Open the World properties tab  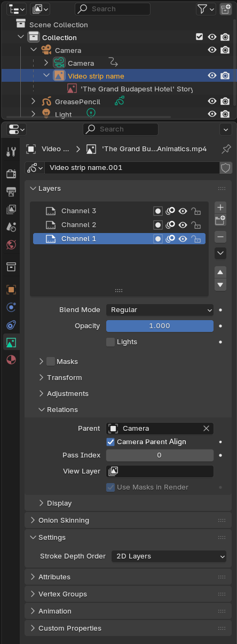11,244
